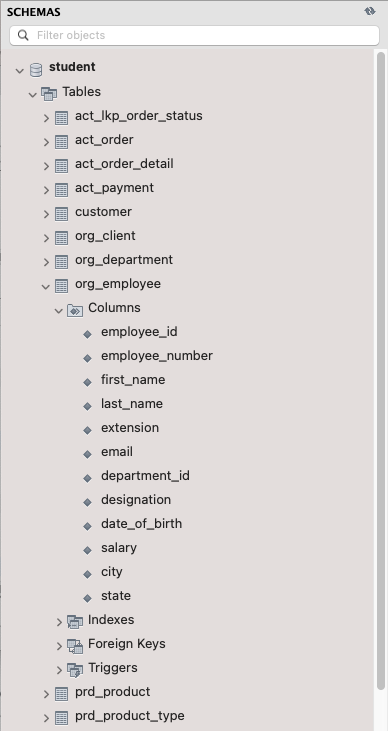Click the refresh schemas icon
This screenshot has height=731, width=388.
370,11
